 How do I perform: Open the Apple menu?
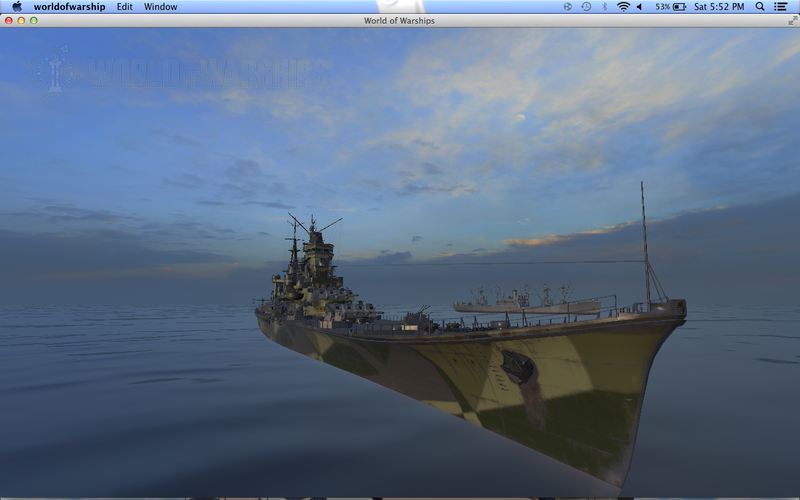point(16,7)
